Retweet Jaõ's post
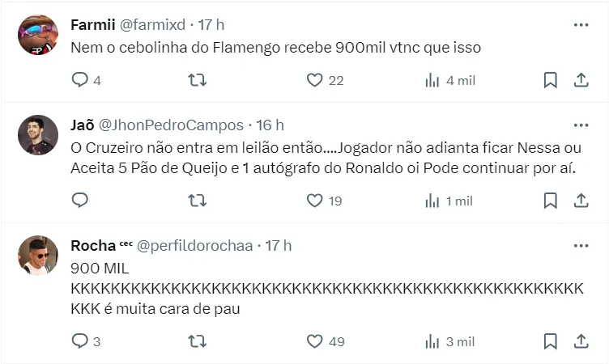 pyautogui.click(x=197, y=200)
